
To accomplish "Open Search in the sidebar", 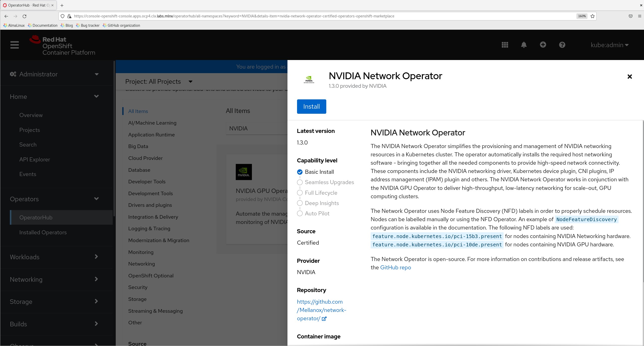I will pos(28,145).
